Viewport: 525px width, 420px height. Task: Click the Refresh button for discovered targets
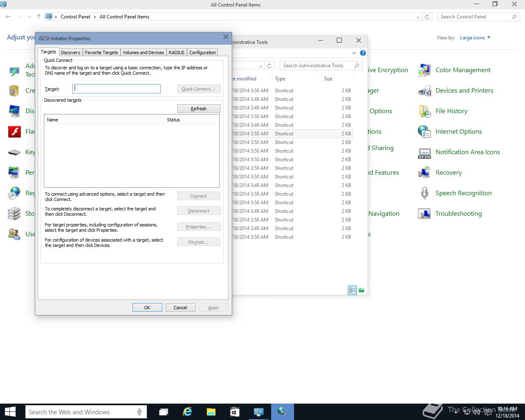pyautogui.click(x=199, y=109)
